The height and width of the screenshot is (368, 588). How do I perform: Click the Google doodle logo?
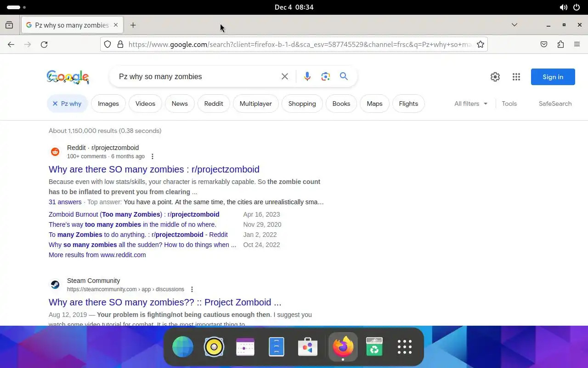pos(68,77)
